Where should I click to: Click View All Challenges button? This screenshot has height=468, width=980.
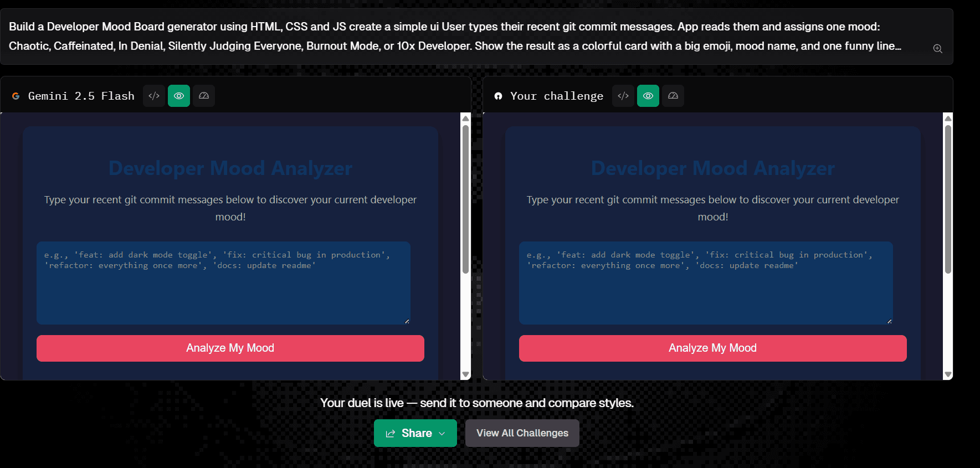pyautogui.click(x=522, y=433)
